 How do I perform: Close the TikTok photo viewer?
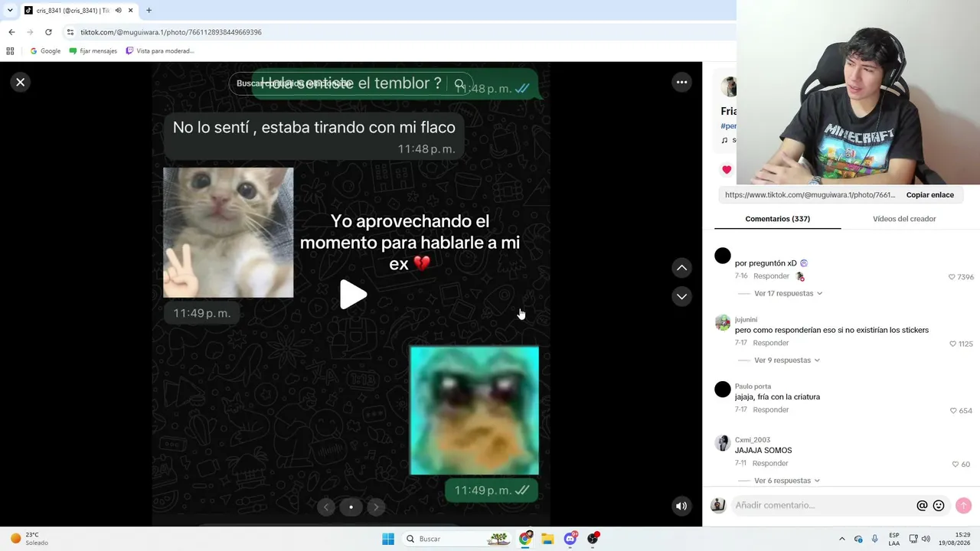21,82
